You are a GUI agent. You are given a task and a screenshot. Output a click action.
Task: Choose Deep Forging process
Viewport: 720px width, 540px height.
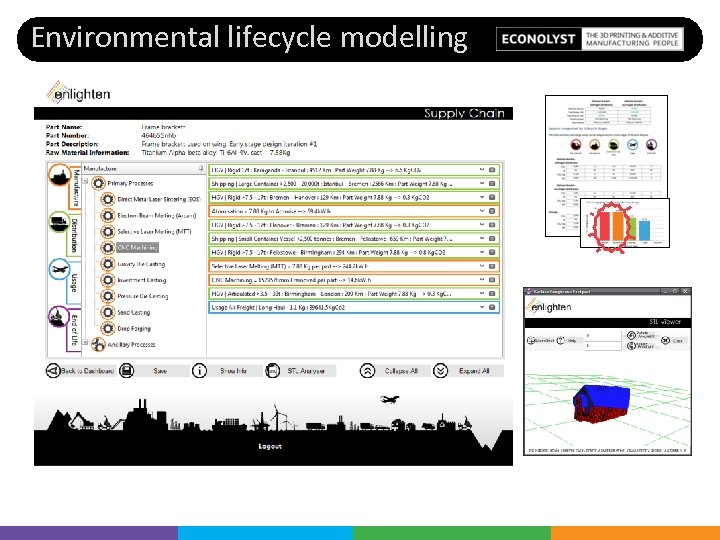click(126, 328)
